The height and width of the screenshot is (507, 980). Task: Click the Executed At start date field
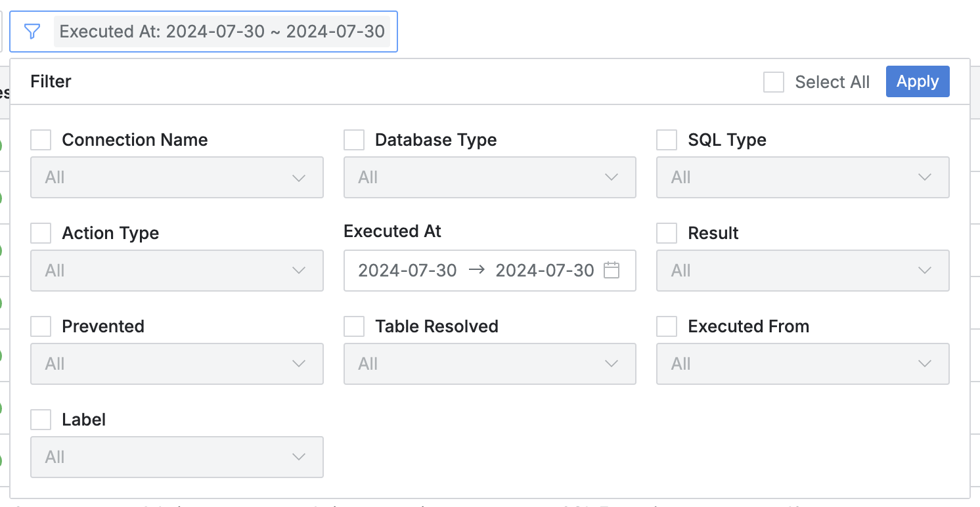coord(407,271)
